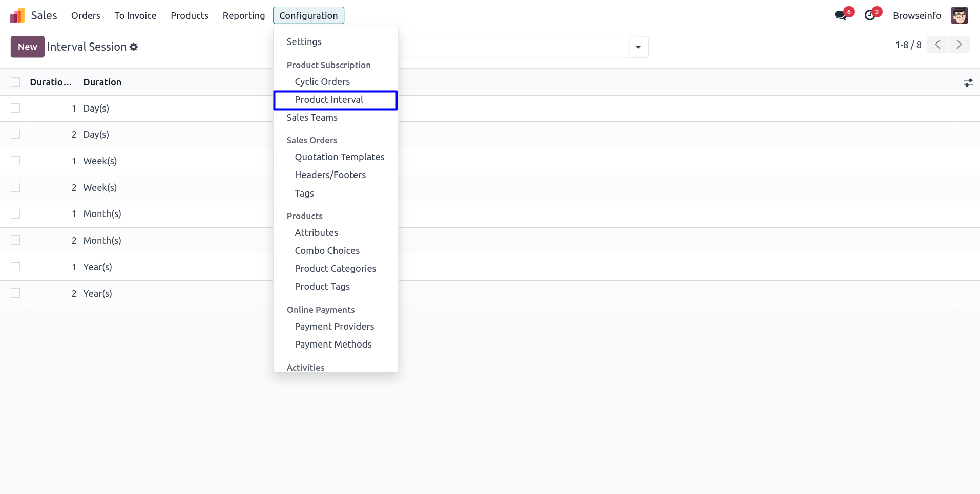Expand the search options dropdown arrow
Screen dimensions: 980x494
[x=638, y=47]
